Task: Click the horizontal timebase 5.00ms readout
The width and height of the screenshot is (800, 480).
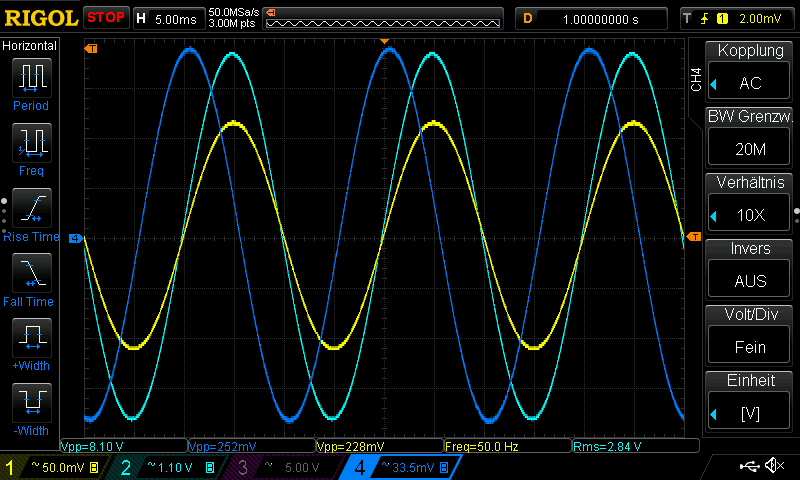Action: click(x=176, y=19)
